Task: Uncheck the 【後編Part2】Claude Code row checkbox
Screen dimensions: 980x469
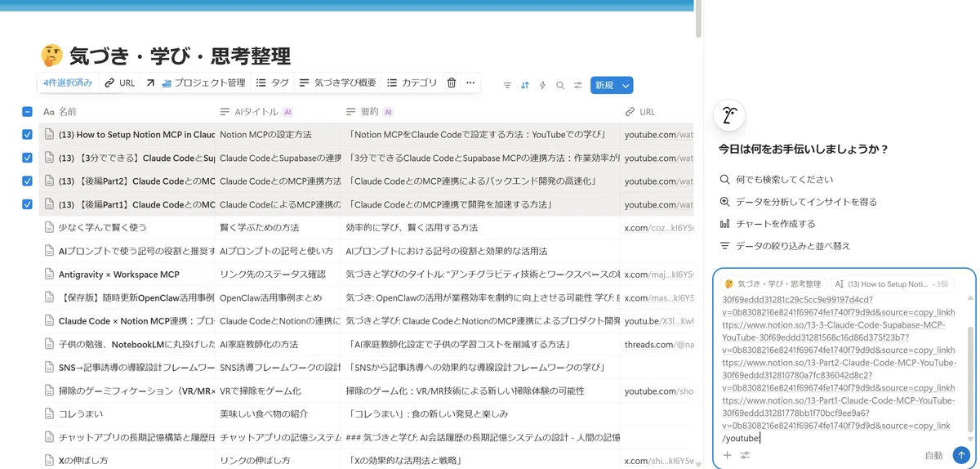Action: click(x=27, y=181)
